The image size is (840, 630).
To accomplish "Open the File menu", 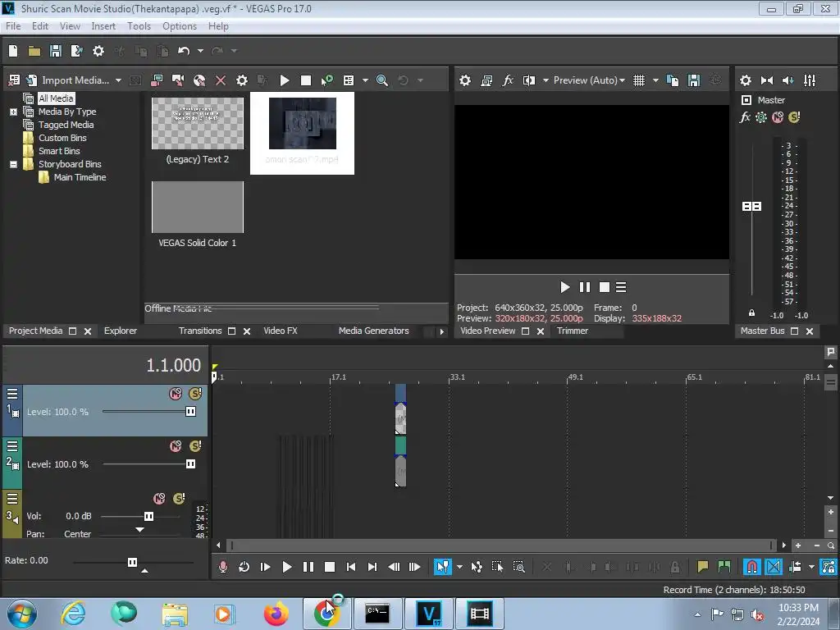I will [13, 26].
